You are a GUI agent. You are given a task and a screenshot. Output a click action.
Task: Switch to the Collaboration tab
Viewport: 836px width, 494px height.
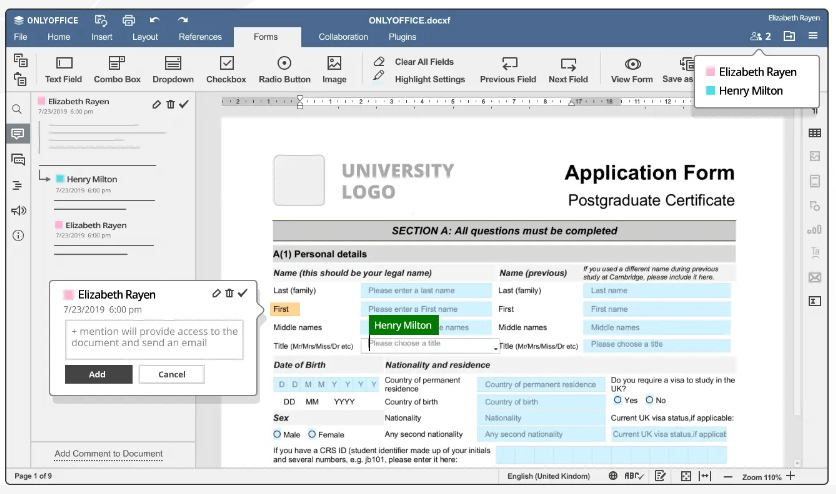(x=343, y=37)
